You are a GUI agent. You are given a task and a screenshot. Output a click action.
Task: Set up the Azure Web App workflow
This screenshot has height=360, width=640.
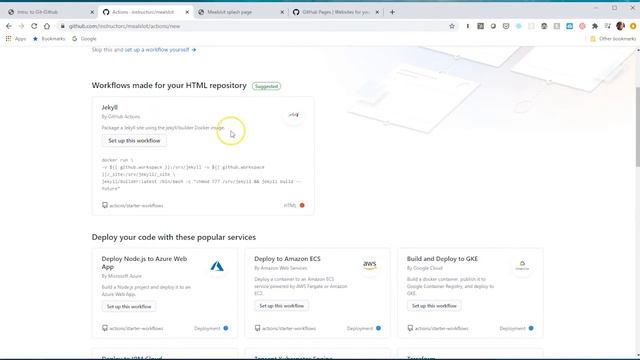pyautogui.click(x=129, y=307)
